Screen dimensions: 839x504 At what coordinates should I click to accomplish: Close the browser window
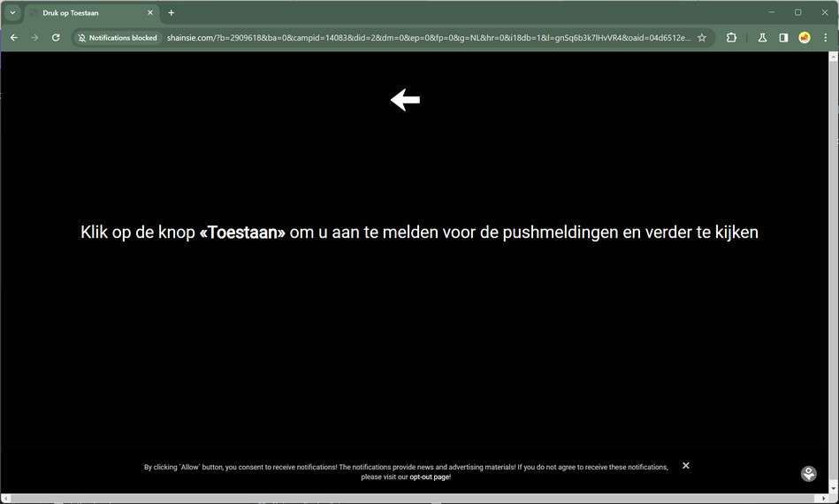tap(825, 11)
